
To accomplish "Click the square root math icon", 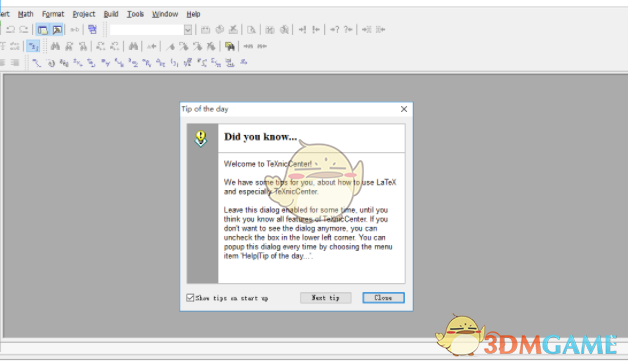I will (188, 63).
